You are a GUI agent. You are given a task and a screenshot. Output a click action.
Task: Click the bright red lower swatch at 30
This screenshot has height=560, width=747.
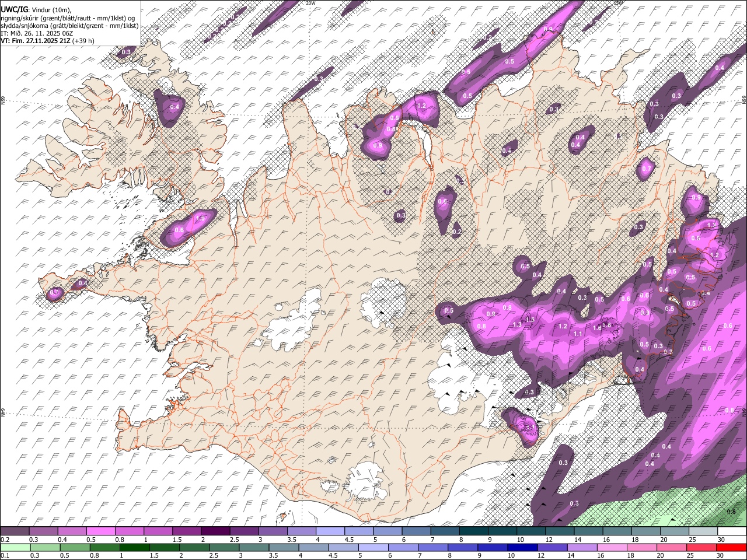[731, 547]
